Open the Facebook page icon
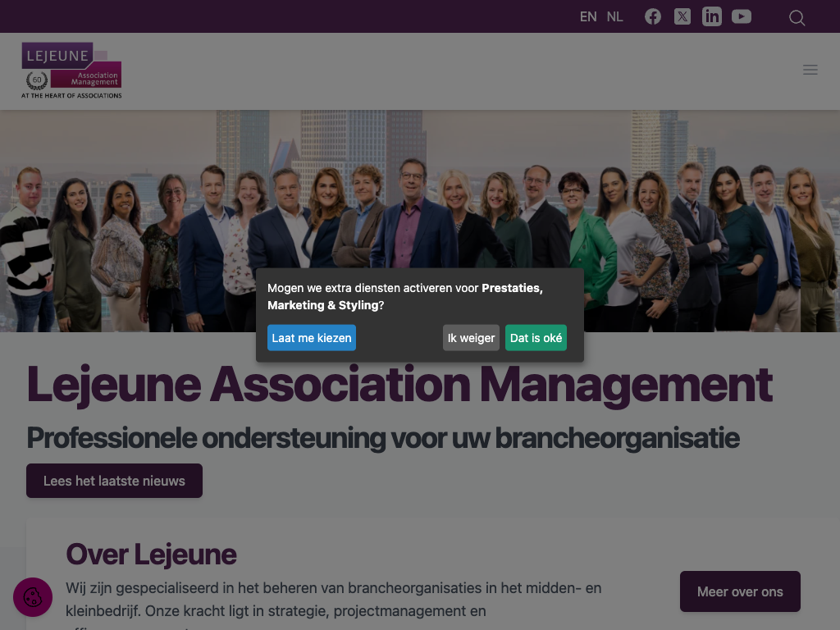 coord(652,16)
